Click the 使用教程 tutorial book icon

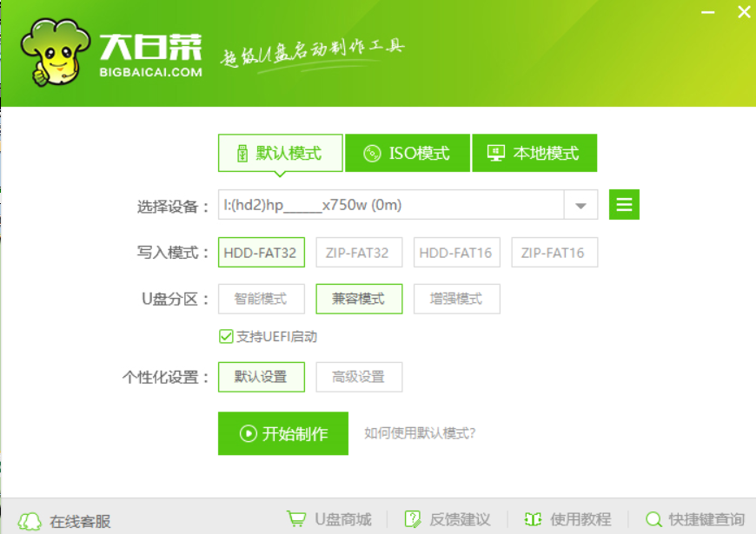(533, 519)
